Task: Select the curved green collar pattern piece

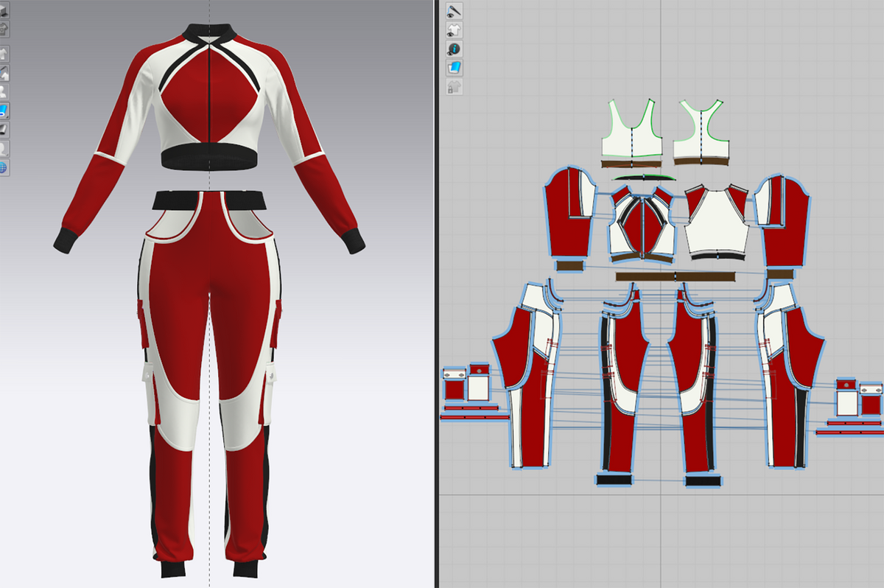Action: (x=642, y=178)
